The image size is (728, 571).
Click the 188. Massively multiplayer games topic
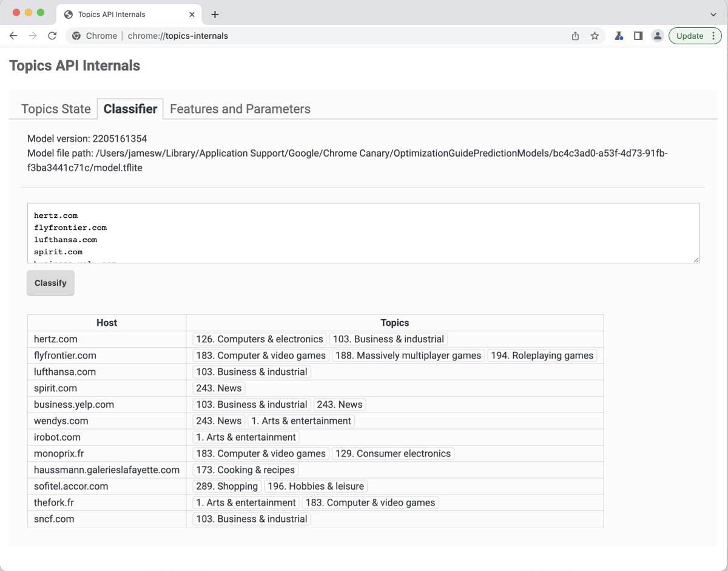click(408, 356)
